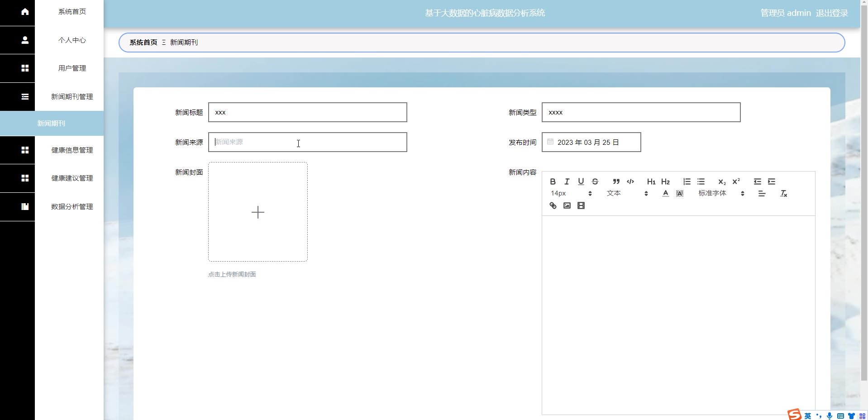Open the text color picker
The image size is (868, 420).
665,194
